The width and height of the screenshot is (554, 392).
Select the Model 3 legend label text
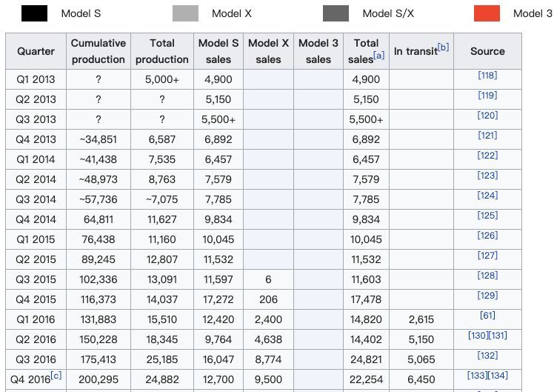tap(533, 13)
